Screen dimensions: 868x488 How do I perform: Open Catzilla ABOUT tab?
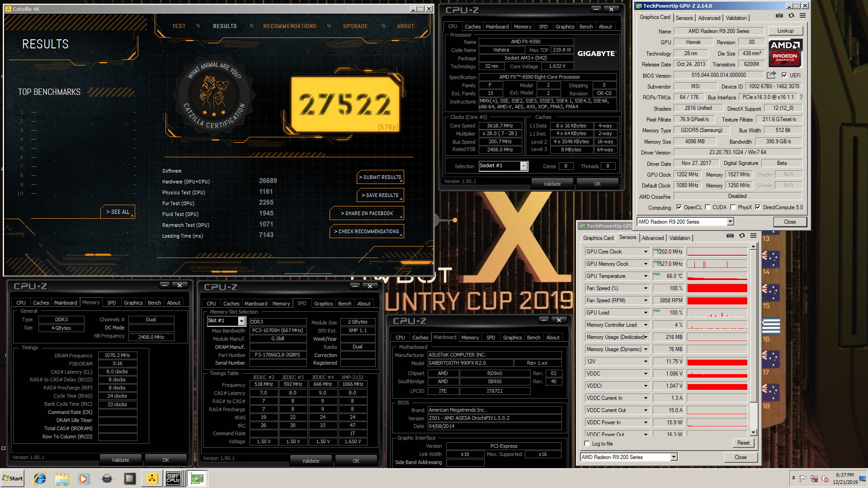point(406,26)
